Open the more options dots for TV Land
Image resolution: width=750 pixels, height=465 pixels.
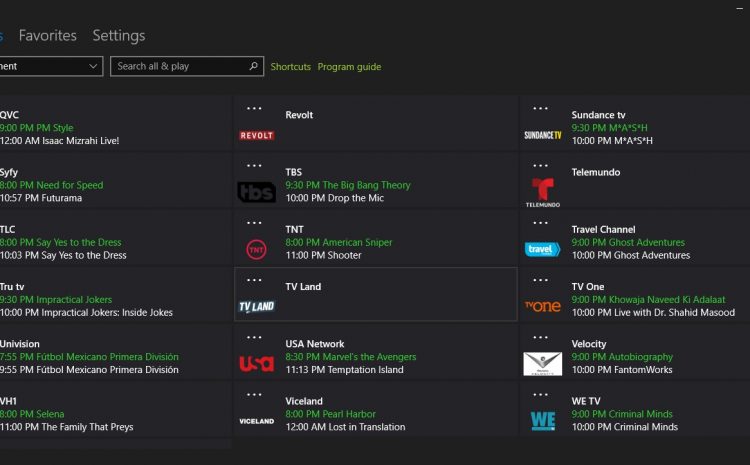click(254, 280)
